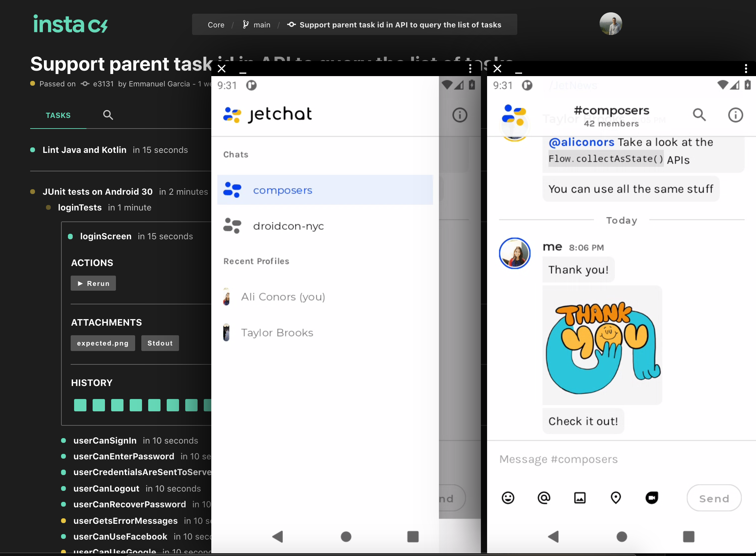Select the TASKS tab
The height and width of the screenshot is (556, 756).
click(x=58, y=116)
